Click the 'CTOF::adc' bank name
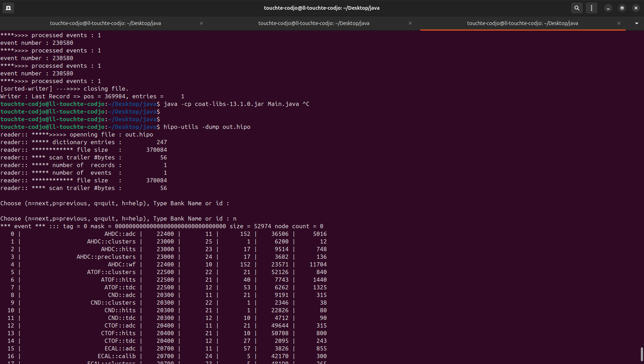Screen dimensions: 644x364 pos(120,325)
